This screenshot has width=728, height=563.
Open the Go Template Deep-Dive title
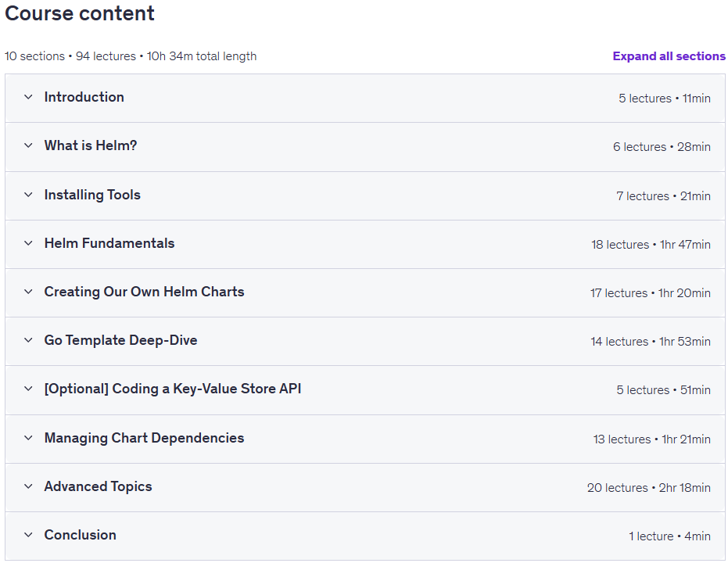(120, 340)
